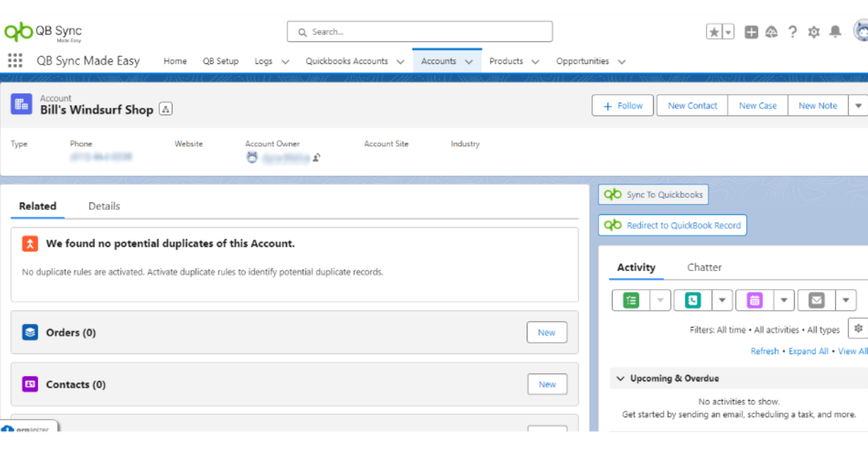Open the New Event dropdown arrow
Viewport: 868px width, 462px height.
[x=784, y=300]
